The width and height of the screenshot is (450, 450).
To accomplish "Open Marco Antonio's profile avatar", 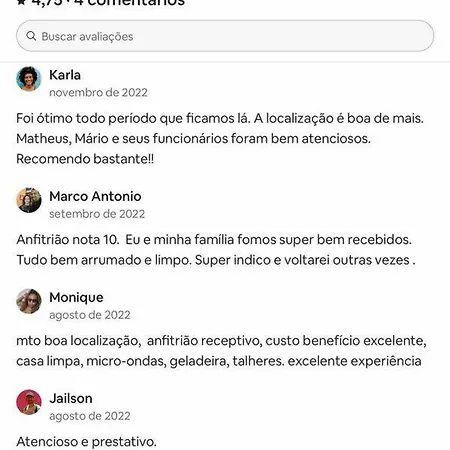I will pos(29,200).
